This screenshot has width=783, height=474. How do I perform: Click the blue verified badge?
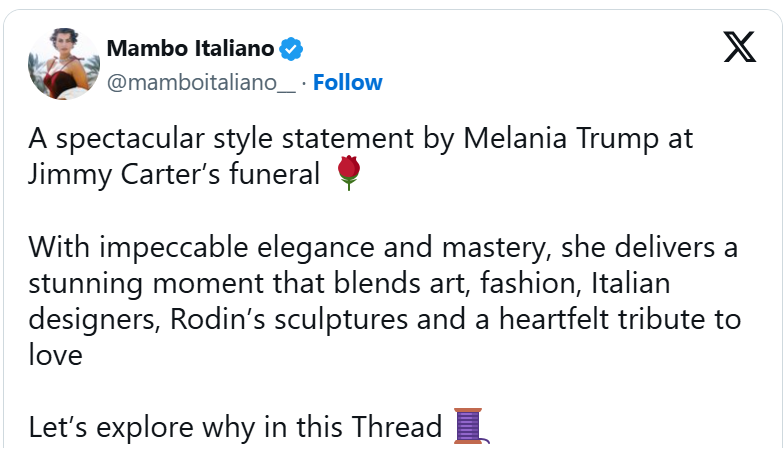click(291, 49)
